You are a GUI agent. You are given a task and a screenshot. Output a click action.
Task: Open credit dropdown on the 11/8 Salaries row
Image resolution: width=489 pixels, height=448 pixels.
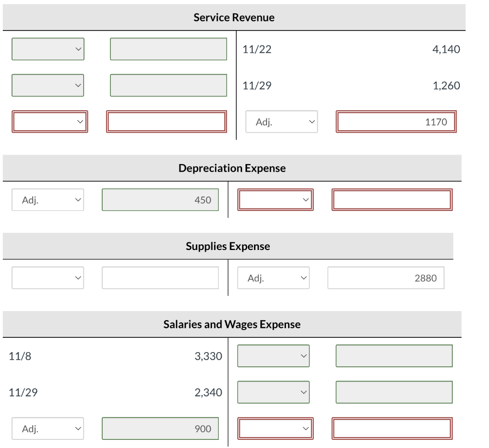(273, 356)
